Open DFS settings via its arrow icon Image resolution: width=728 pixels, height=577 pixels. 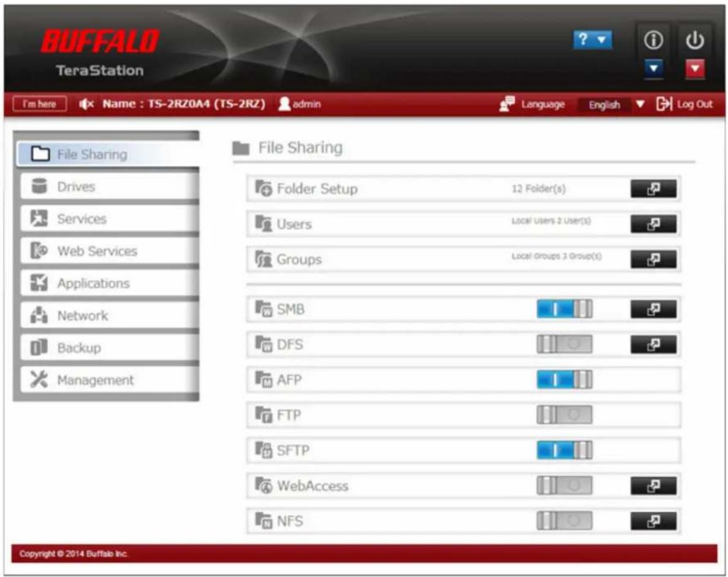coord(653,344)
